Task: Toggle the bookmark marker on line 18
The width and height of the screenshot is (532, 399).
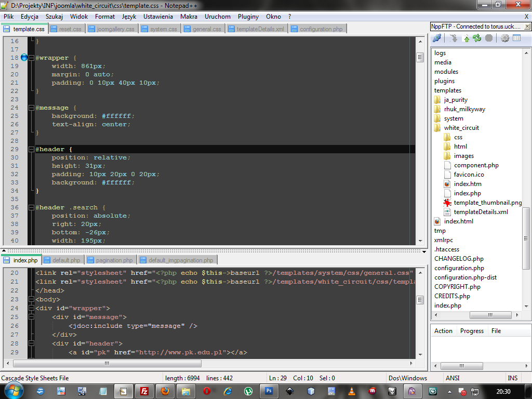Action: tap(24, 58)
